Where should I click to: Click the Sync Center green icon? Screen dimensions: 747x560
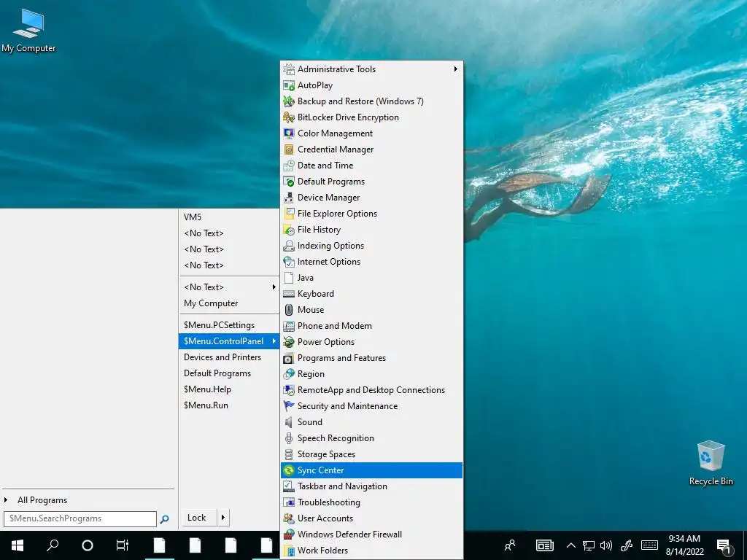pyautogui.click(x=289, y=470)
